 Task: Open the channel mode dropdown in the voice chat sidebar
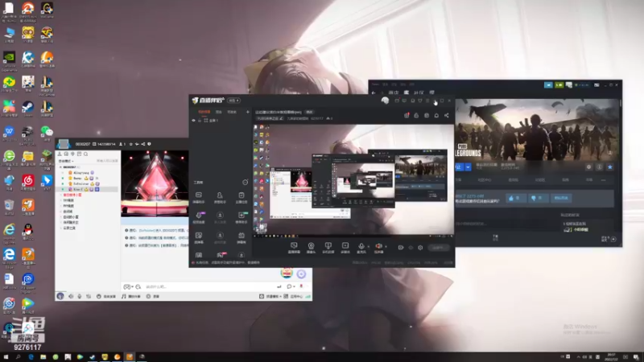pos(66,161)
